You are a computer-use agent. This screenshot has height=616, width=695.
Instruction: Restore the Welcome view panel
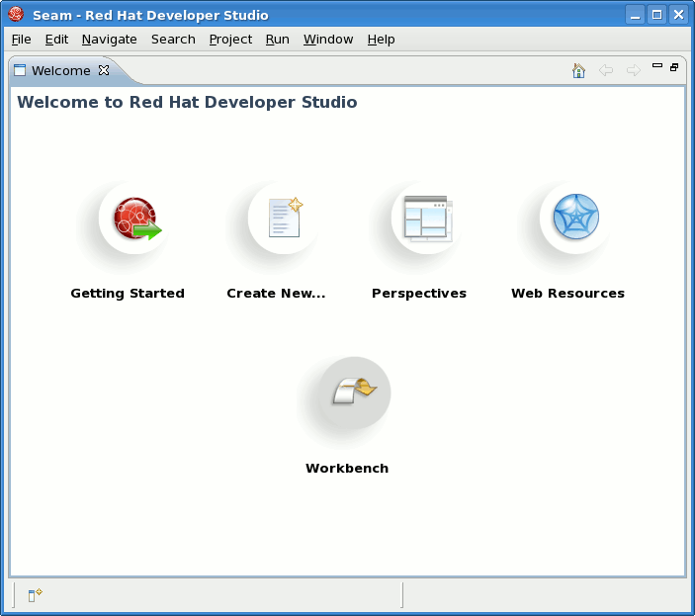point(674,67)
